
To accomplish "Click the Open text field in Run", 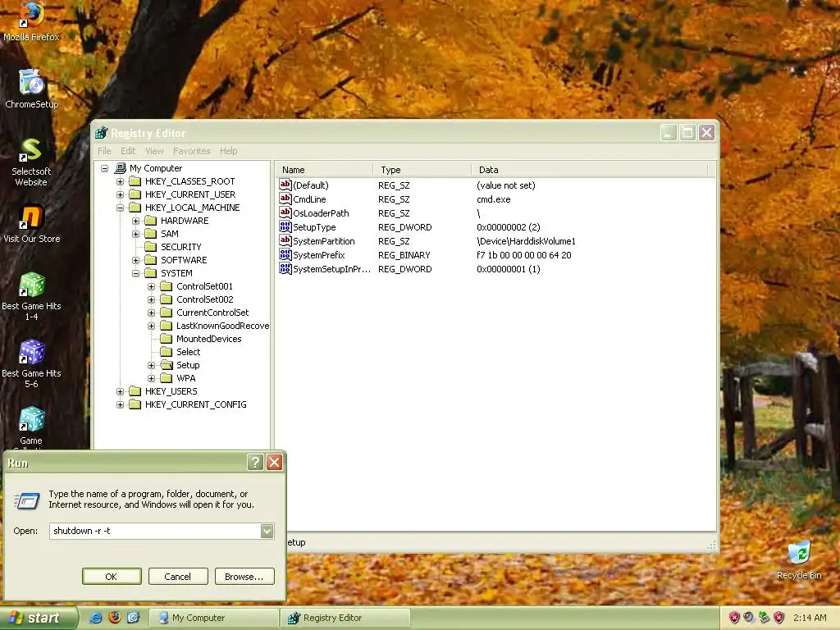I will pos(155,531).
